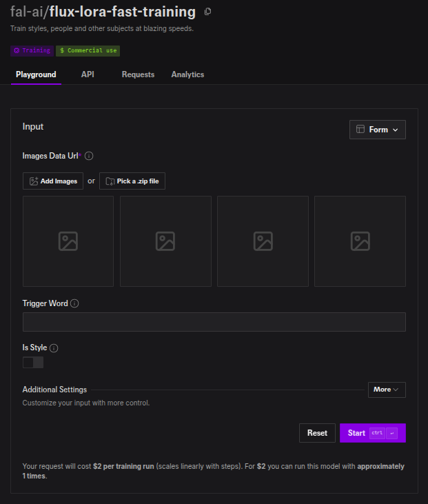This screenshot has width=428, height=504.
Task: Open the Form view dropdown
Action: tap(378, 130)
